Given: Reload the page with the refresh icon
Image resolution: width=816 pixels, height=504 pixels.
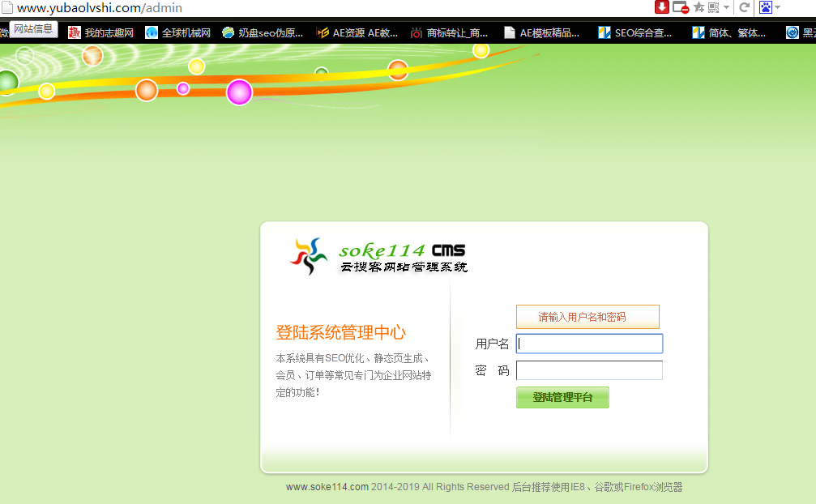Looking at the screenshot, I should [x=744, y=7].
